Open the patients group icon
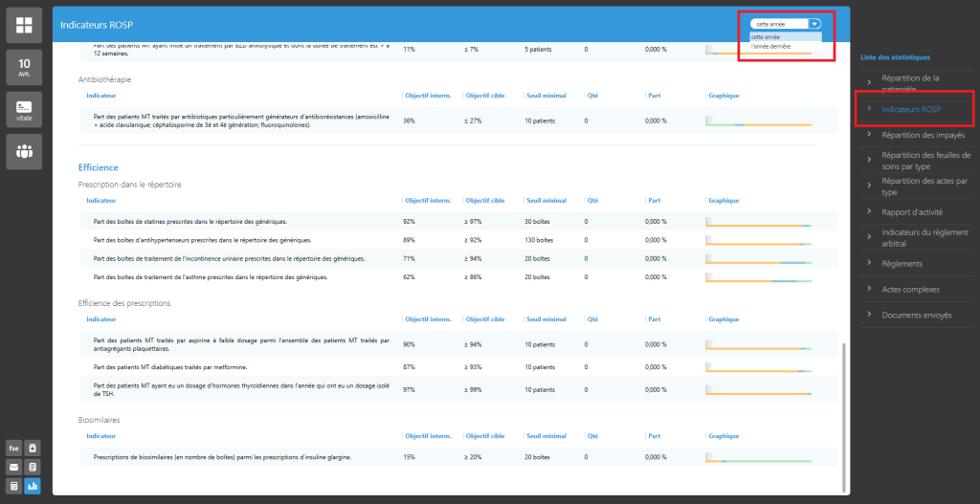 [x=24, y=151]
